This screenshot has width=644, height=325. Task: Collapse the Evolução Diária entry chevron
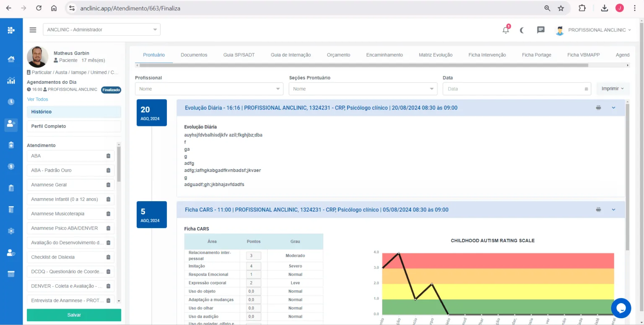click(613, 108)
